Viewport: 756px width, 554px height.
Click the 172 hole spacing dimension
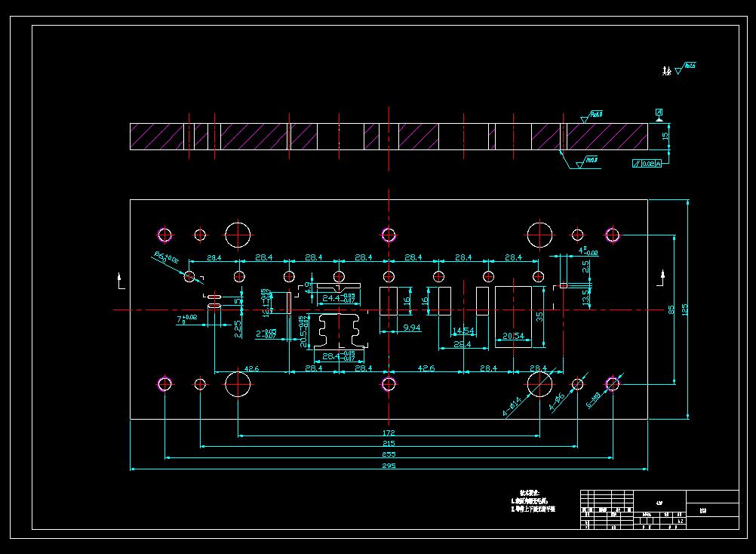coord(389,432)
